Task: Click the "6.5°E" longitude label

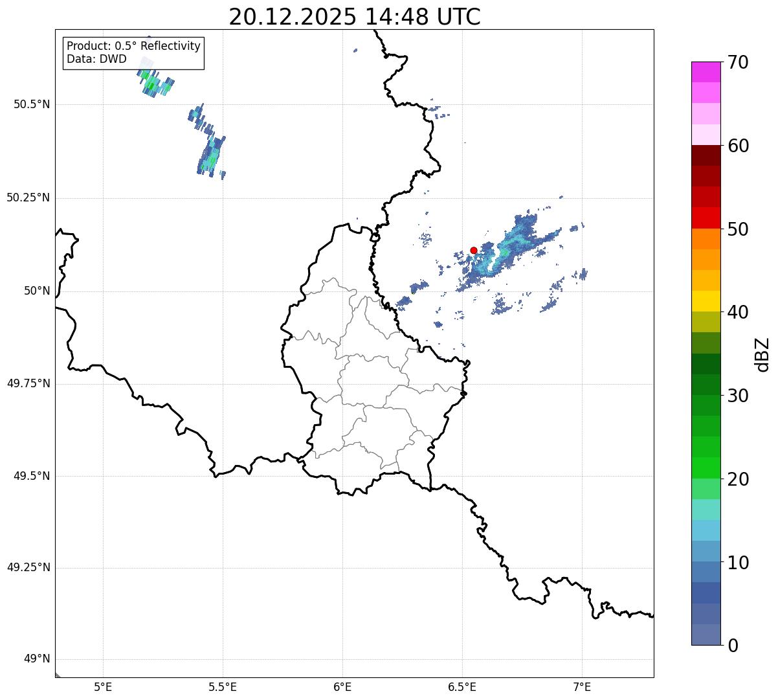Action: [462, 687]
